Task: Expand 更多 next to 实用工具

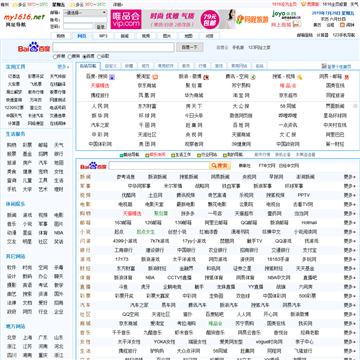Action: click(x=63, y=67)
